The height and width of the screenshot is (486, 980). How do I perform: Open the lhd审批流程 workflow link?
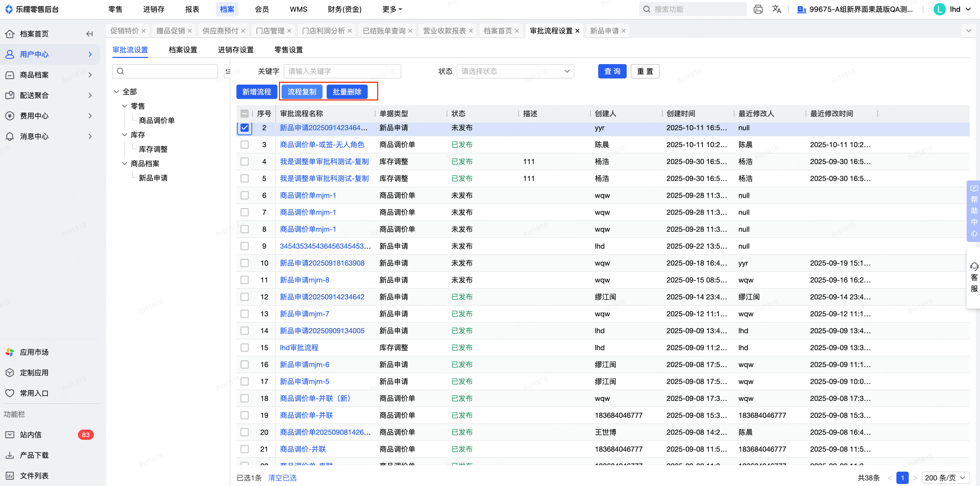coord(299,348)
